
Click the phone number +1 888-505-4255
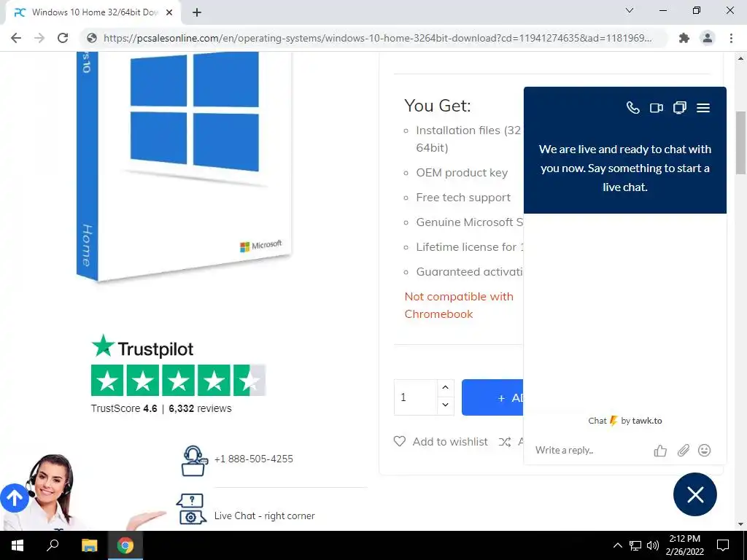(253, 459)
